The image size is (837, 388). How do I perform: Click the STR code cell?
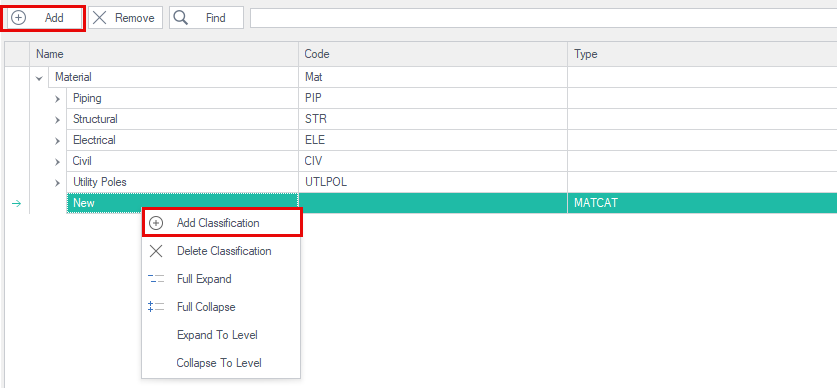[x=433, y=119]
